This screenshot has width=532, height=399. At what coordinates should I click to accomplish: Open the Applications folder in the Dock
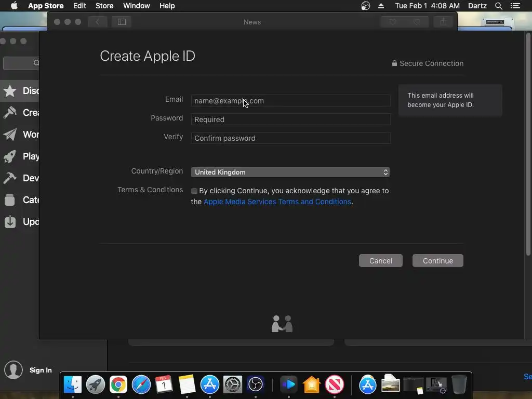(x=368, y=384)
